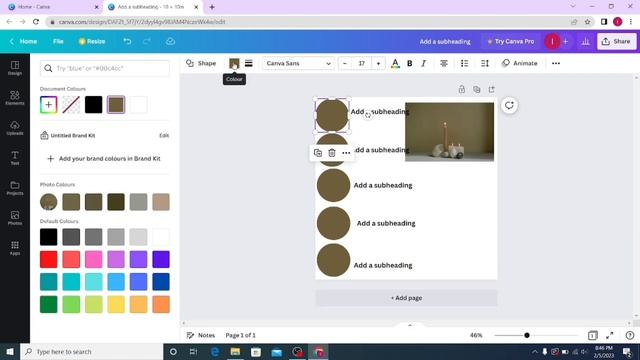Delete the selected circle with trash icon

click(x=332, y=153)
